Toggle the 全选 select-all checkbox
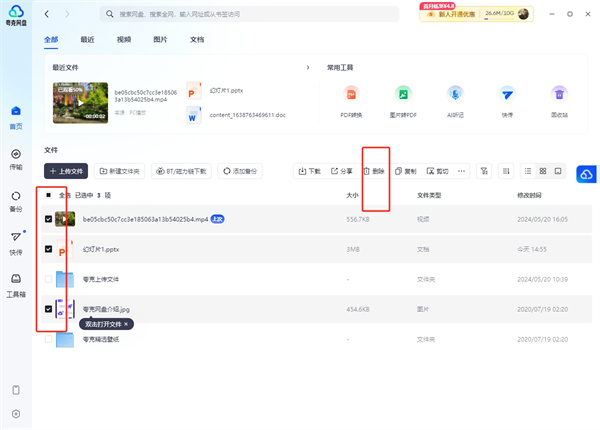The width and height of the screenshot is (600, 430). tap(48, 195)
